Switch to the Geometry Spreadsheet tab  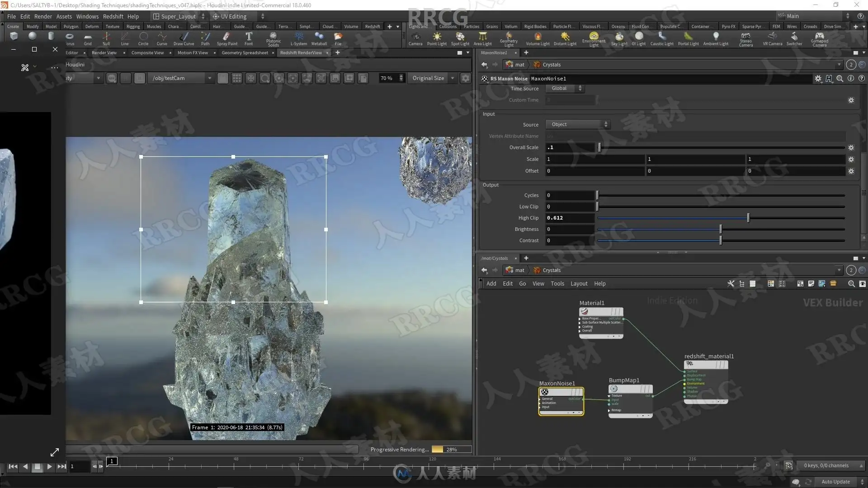pos(245,53)
